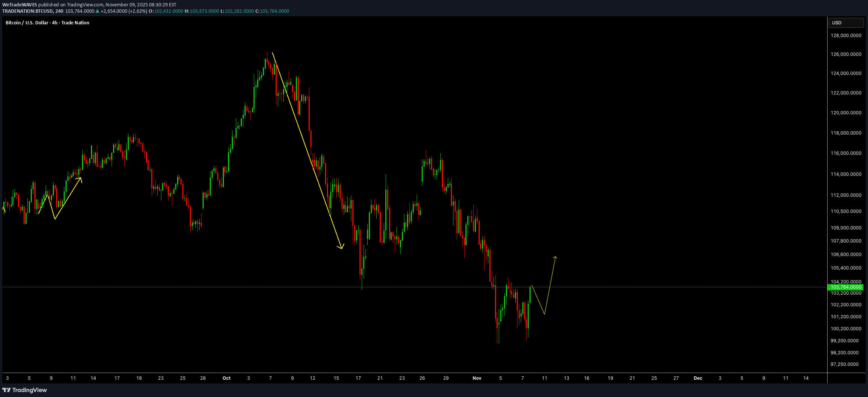Click the 116,000.0000 price scale level

(x=845, y=153)
